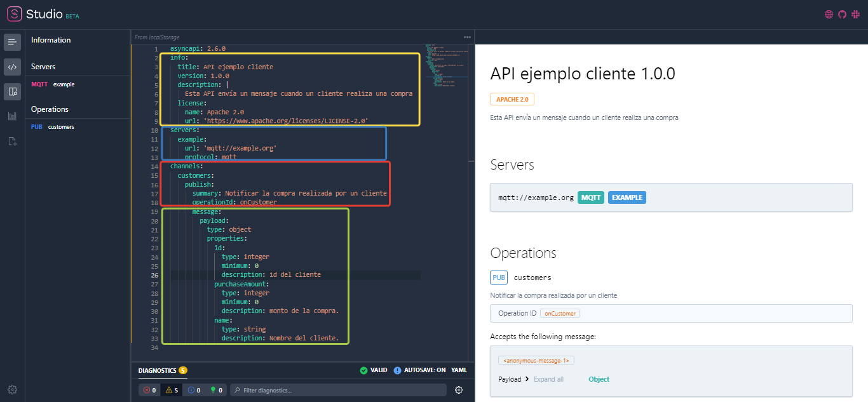Image resolution: width=868 pixels, height=402 pixels.
Task: Switch to the DIAGNOSTICS tab
Action: tap(156, 370)
